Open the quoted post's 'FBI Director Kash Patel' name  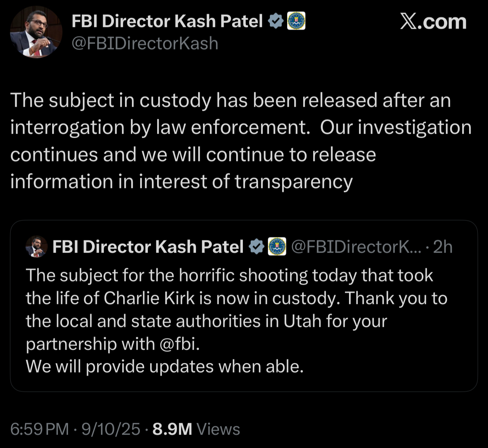pos(148,247)
